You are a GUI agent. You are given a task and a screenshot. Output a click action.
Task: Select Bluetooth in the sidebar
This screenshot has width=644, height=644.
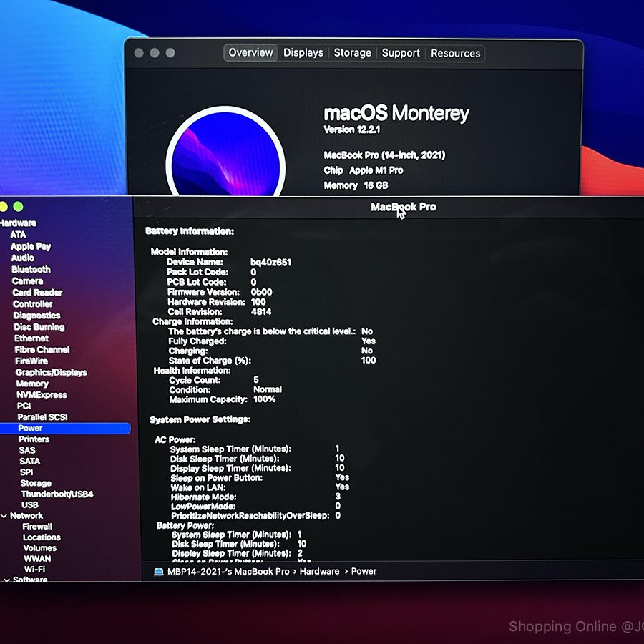click(31, 270)
